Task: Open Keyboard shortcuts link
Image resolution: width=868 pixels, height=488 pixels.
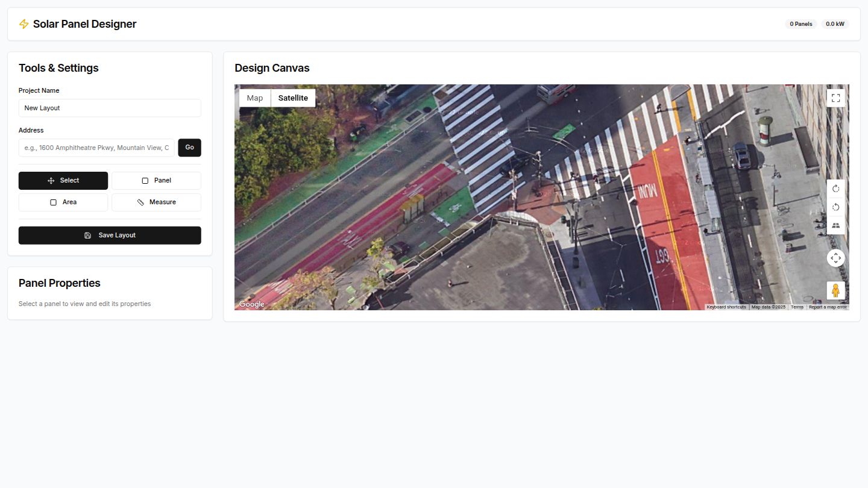Action: click(x=726, y=307)
